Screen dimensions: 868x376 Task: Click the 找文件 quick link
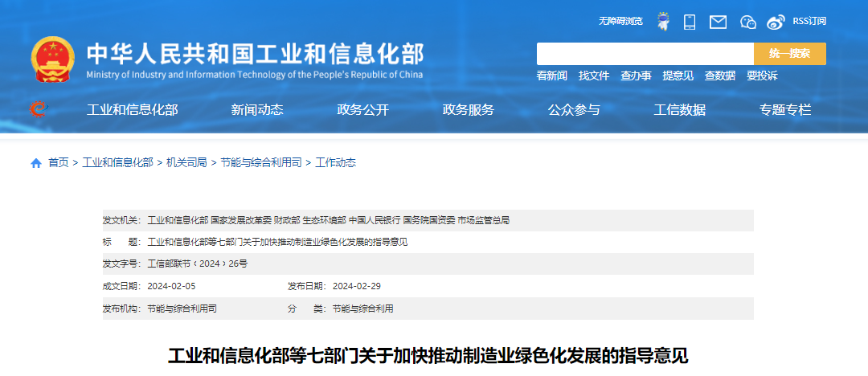coord(594,76)
